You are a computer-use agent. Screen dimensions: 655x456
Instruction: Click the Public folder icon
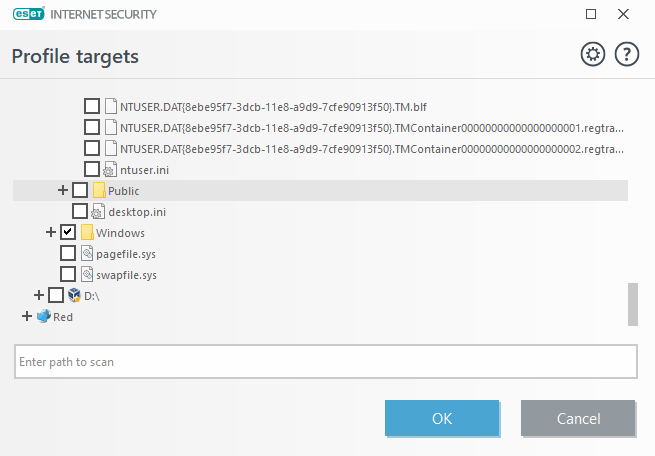point(99,190)
